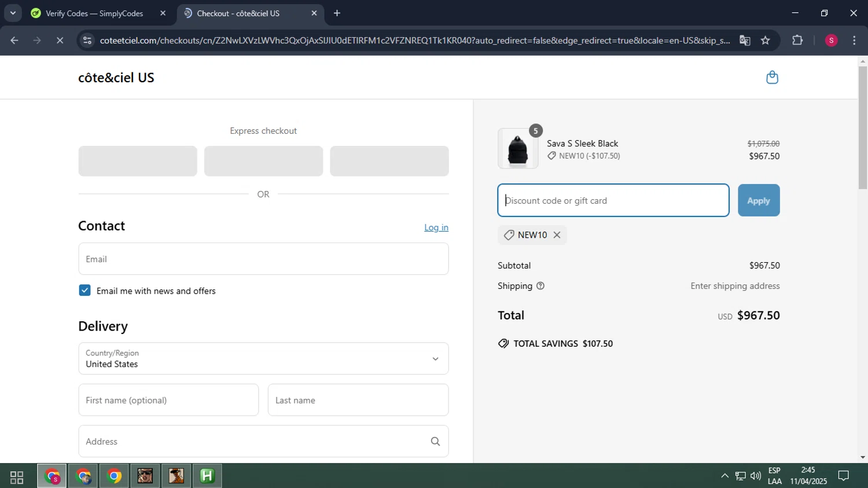Screen dimensions: 868x488
Task: Open the first Chrome taskbar icon with profile badge
Action: click(53, 476)
